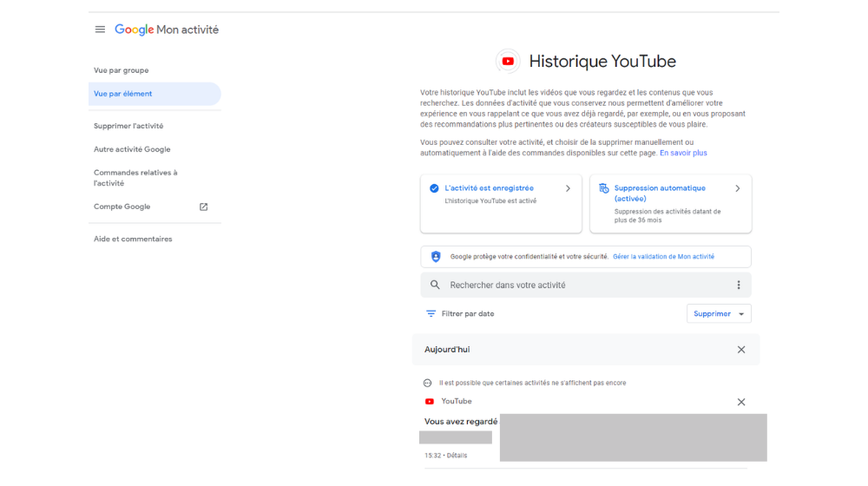The height and width of the screenshot is (486, 868).
Task: Follow the En savoir plus link
Action: click(683, 153)
